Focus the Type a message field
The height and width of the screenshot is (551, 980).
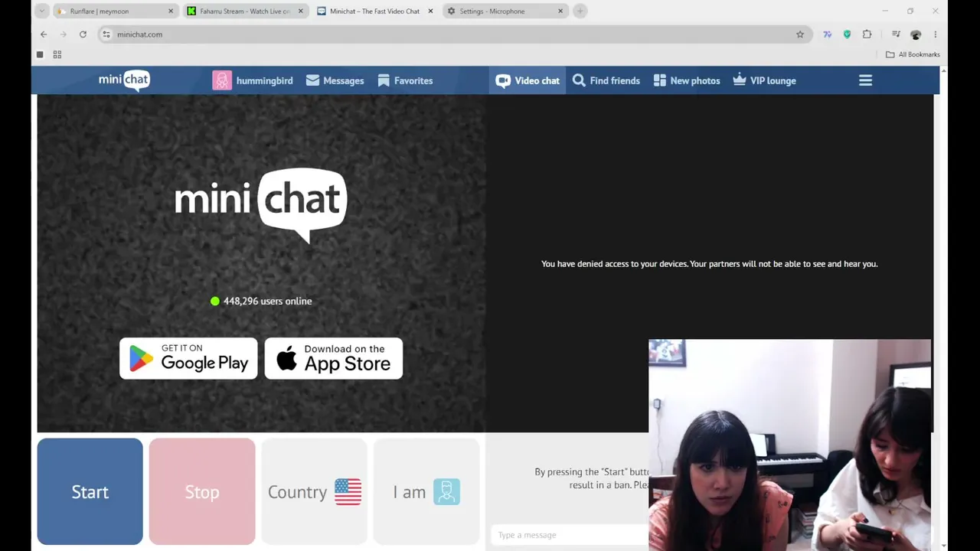[x=570, y=535]
